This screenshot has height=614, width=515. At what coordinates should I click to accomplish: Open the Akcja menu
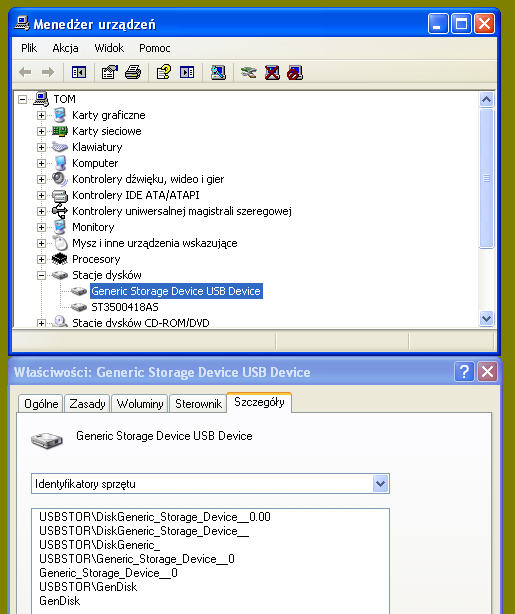point(65,48)
